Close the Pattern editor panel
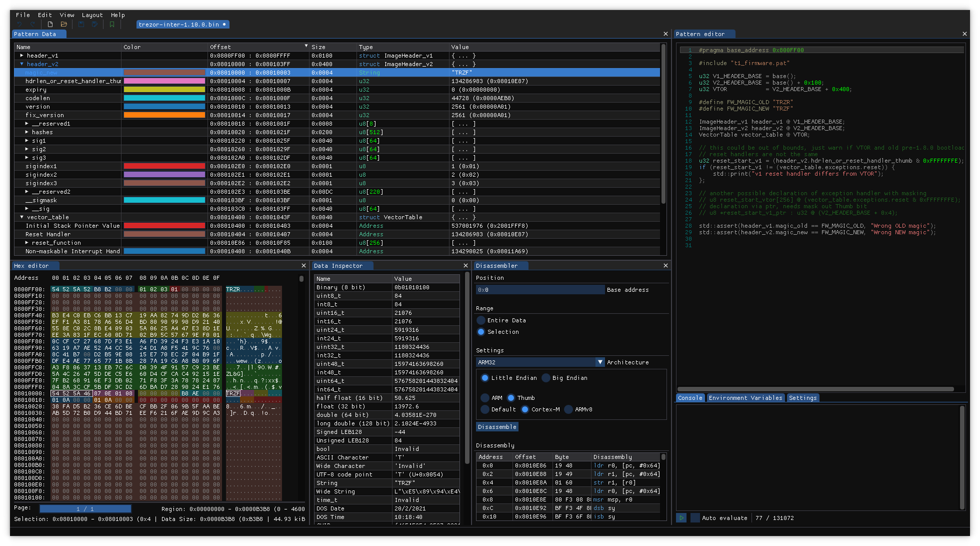This screenshot has width=980, height=546. [964, 34]
